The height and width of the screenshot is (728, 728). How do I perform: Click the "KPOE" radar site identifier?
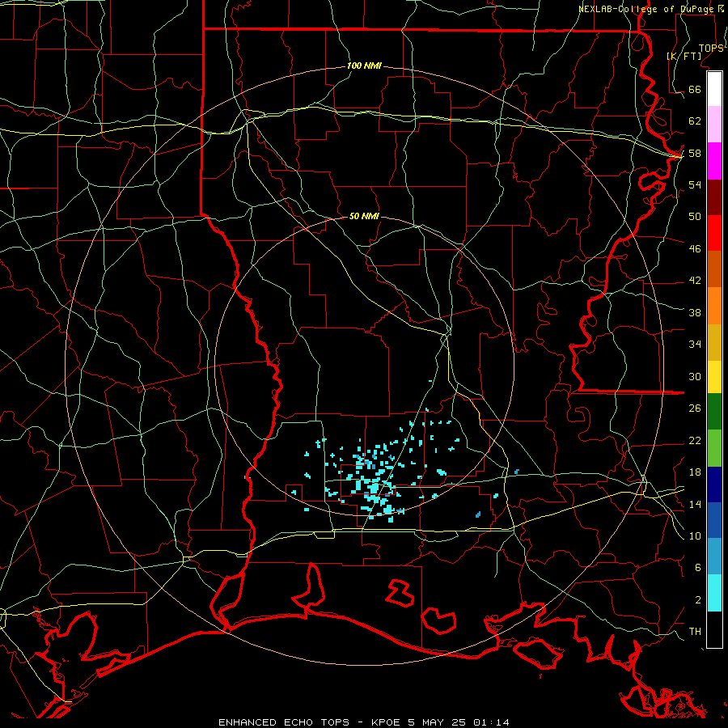pyautogui.click(x=385, y=722)
